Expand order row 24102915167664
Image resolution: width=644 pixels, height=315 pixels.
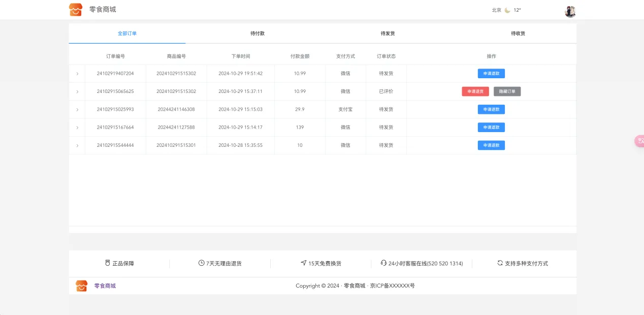[77, 128]
